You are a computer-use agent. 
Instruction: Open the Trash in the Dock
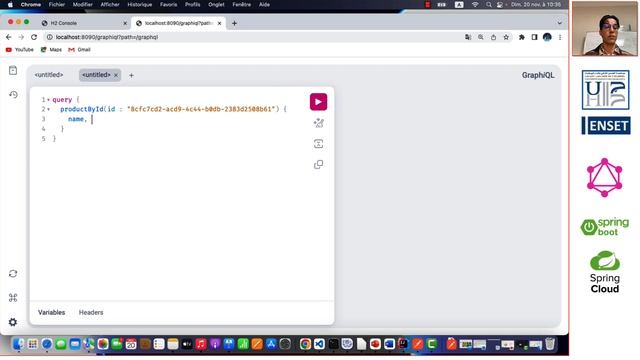[x=550, y=344]
